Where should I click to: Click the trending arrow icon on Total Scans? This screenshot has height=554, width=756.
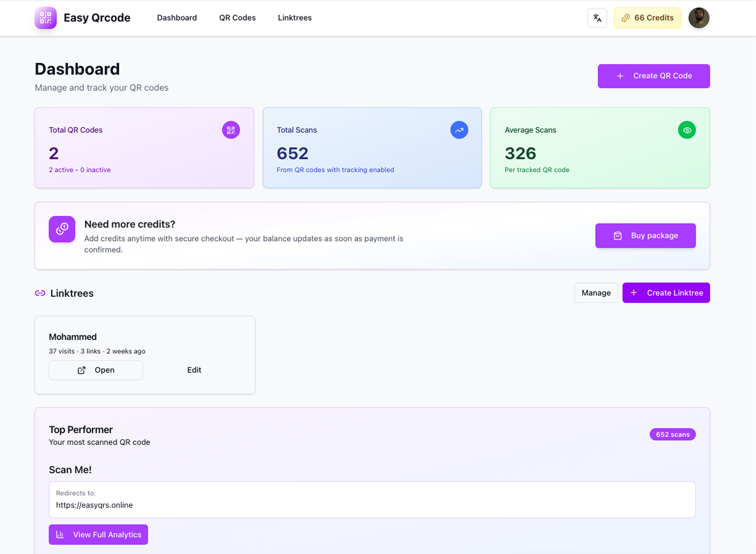[459, 130]
